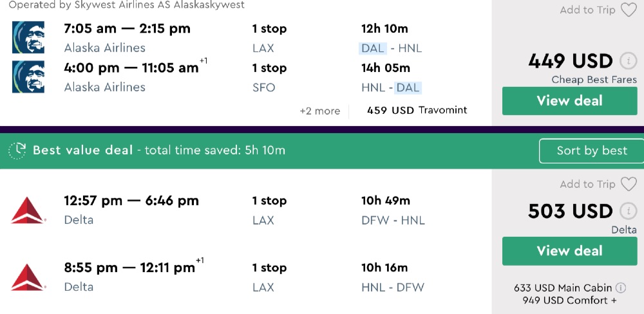Screen dimensions: 644x314
Task: Expand the +2 more providers list
Action: [x=319, y=111]
